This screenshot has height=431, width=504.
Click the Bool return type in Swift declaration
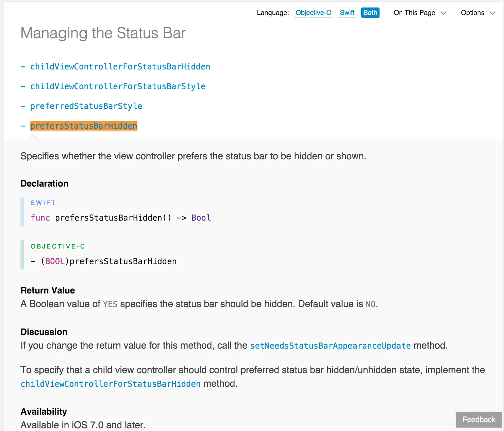point(201,218)
